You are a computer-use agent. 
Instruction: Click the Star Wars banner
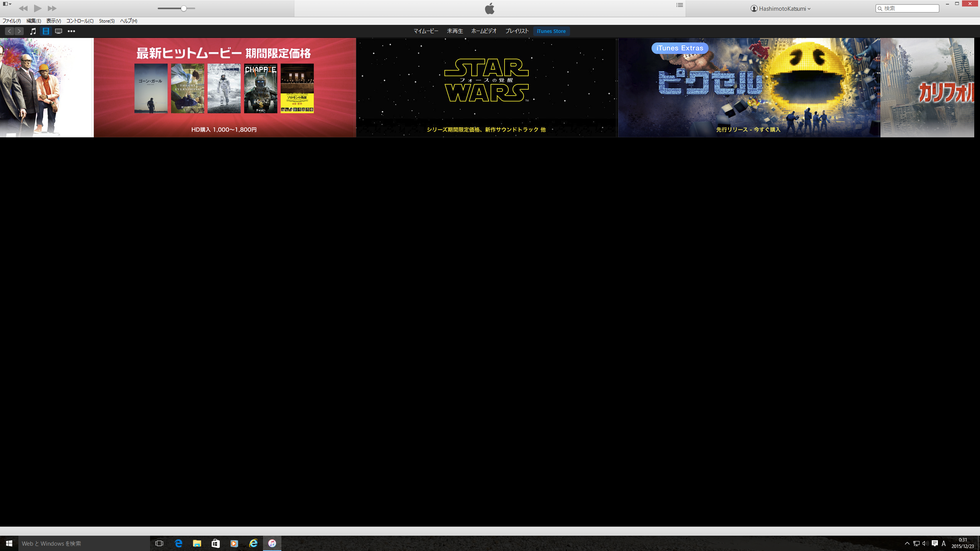click(486, 87)
